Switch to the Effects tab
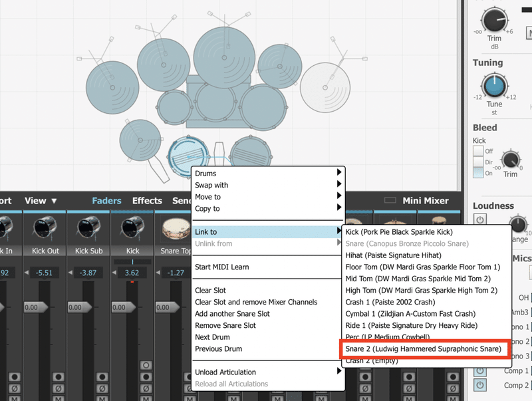 point(147,201)
